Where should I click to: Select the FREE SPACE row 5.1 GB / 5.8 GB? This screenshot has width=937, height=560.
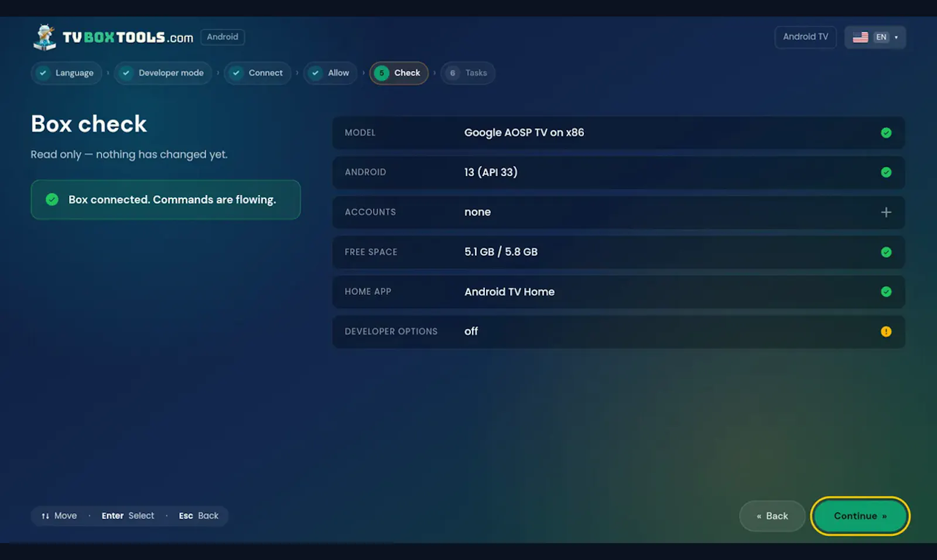click(618, 252)
